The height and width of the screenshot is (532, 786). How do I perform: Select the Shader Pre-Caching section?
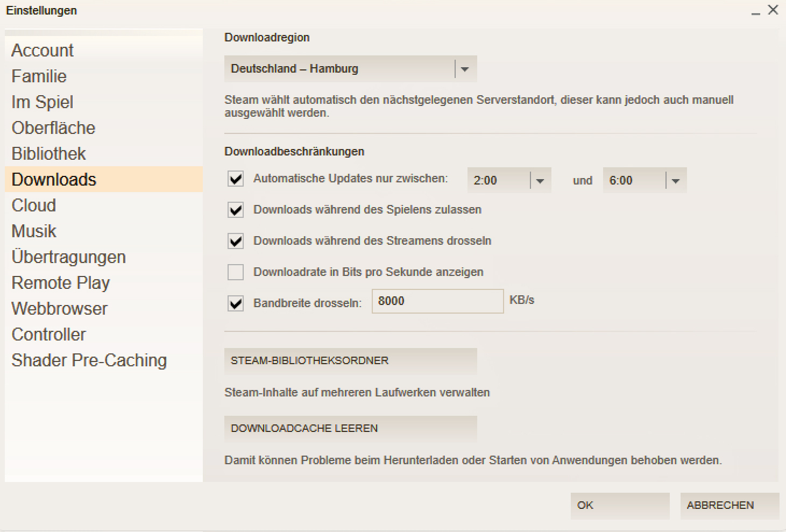(x=89, y=360)
